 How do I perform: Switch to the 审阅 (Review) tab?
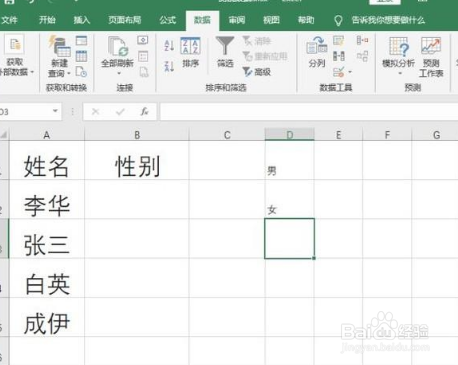click(x=237, y=20)
